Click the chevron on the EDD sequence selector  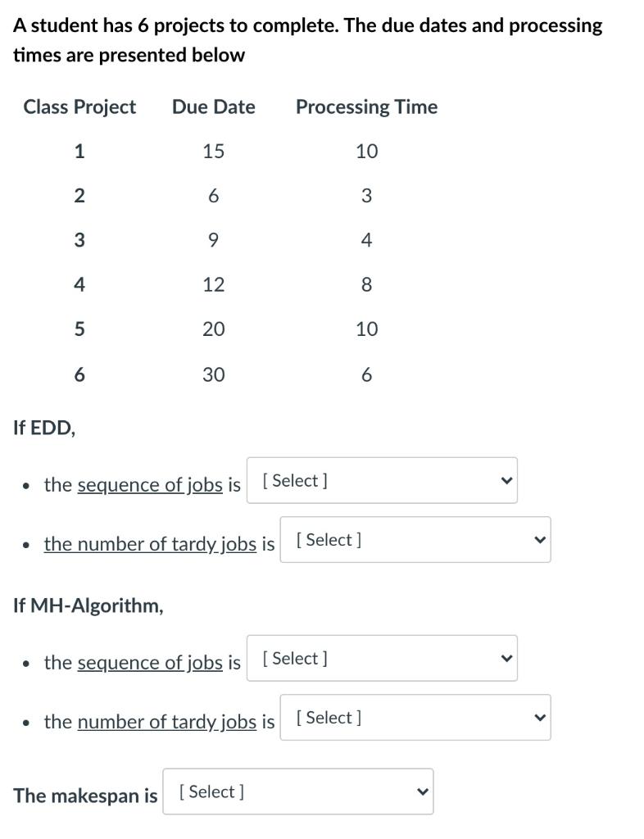pos(506,480)
